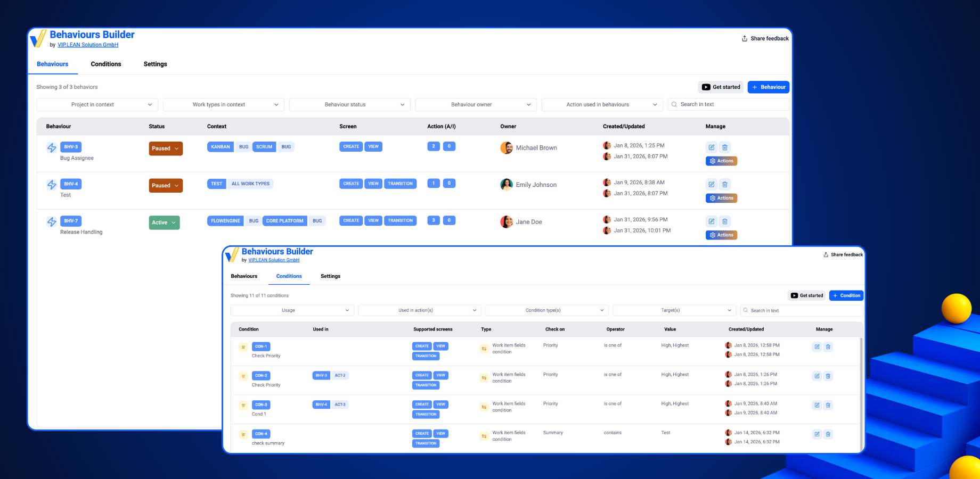Screen dimensions: 980x479
Task: Click the swap arrows icon next to CON-2's condition type
Action: tap(484, 378)
